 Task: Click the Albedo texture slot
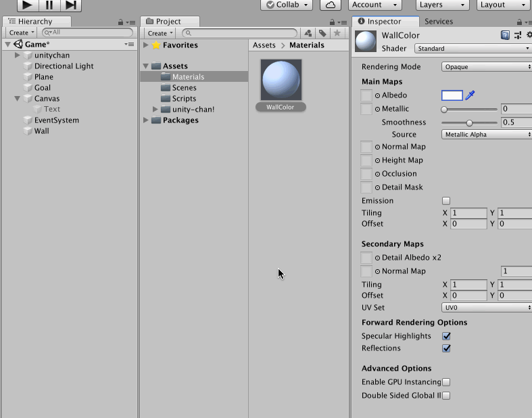(x=366, y=95)
